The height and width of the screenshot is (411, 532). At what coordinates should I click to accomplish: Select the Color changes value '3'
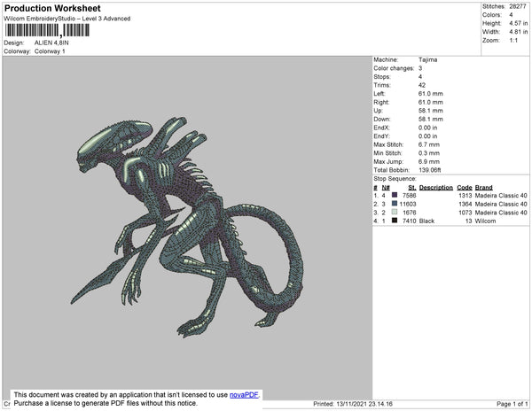click(420, 68)
